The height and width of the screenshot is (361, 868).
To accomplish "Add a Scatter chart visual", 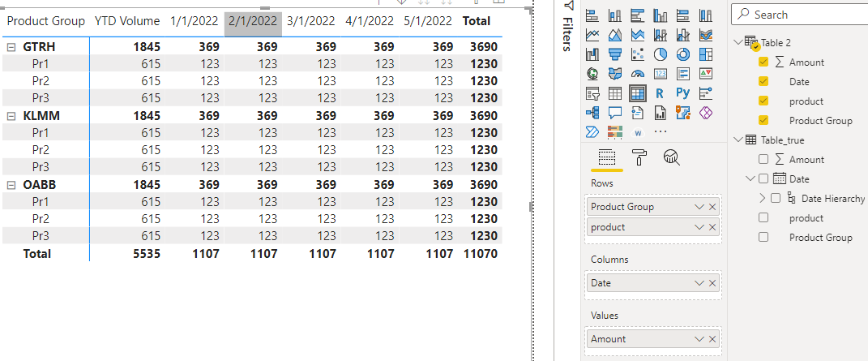I will point(638,54).
